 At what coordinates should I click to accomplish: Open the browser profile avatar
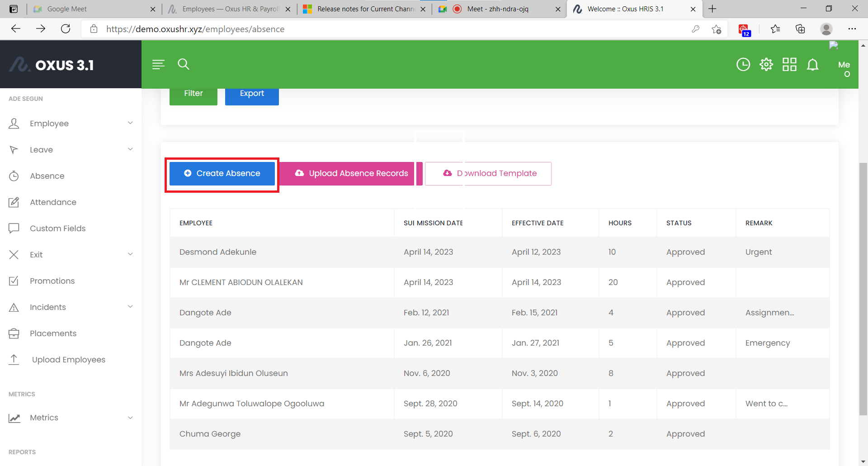point(826,29)
